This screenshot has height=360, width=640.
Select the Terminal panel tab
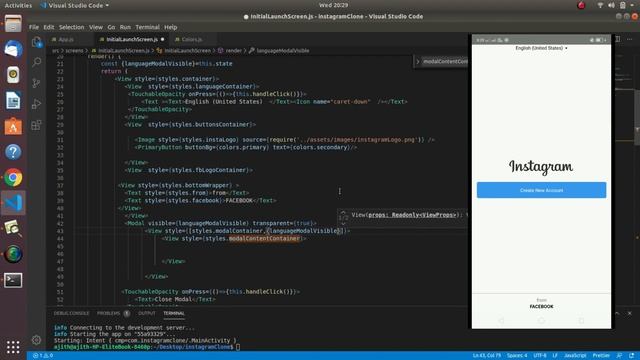coord(174,313)
